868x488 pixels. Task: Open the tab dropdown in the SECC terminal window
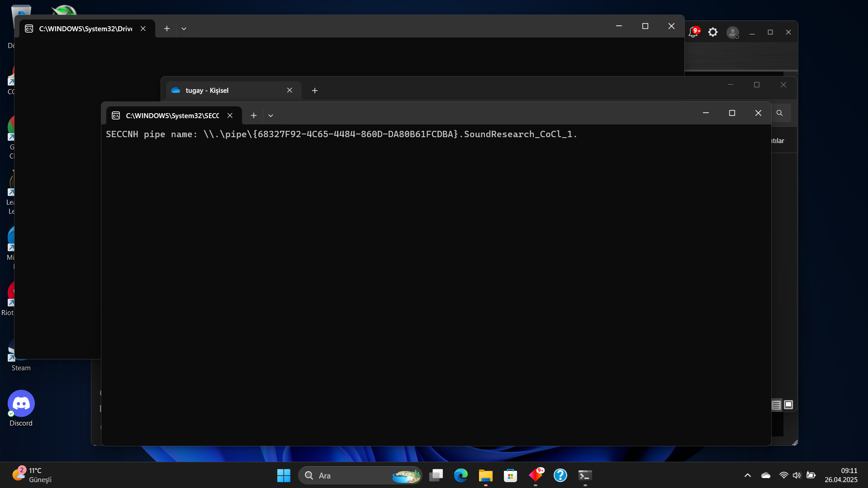[270, 116]
